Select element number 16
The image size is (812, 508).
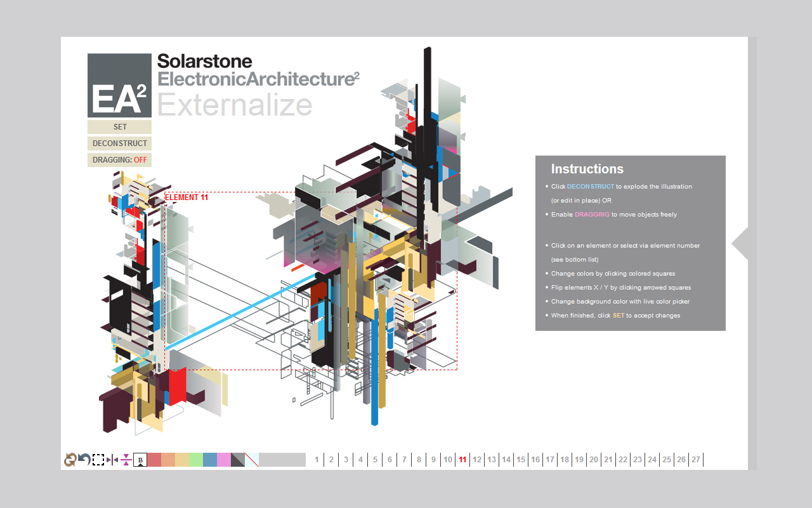click(535, 460)
